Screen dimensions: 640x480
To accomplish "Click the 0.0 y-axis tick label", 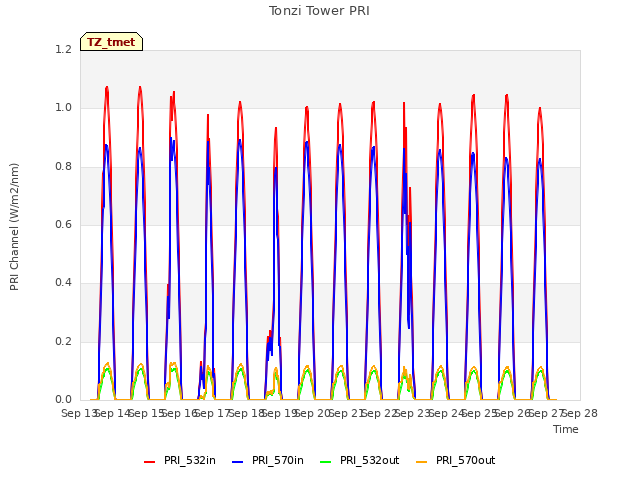I will pos(63,400).
